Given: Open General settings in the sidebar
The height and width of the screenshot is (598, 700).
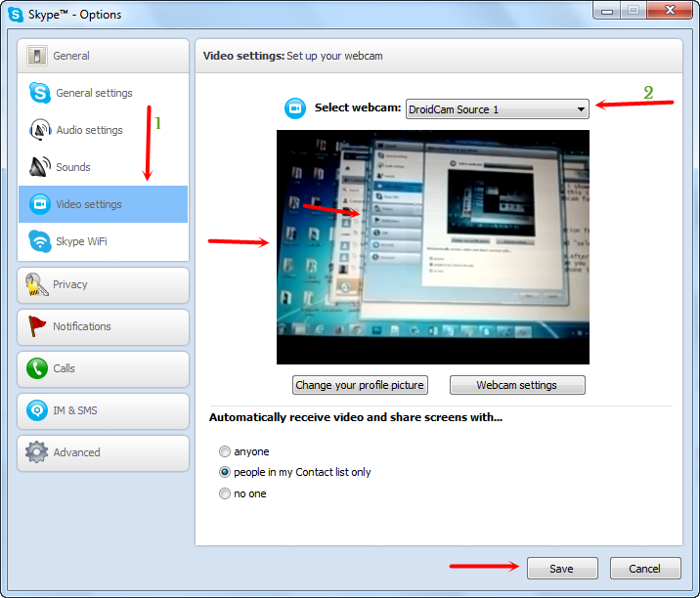Looking at the screenshot, I should point(103,93).
